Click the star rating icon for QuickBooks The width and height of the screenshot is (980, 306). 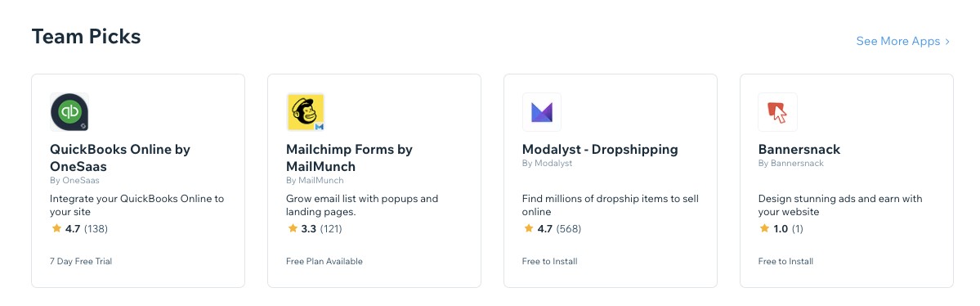point(56,228)
